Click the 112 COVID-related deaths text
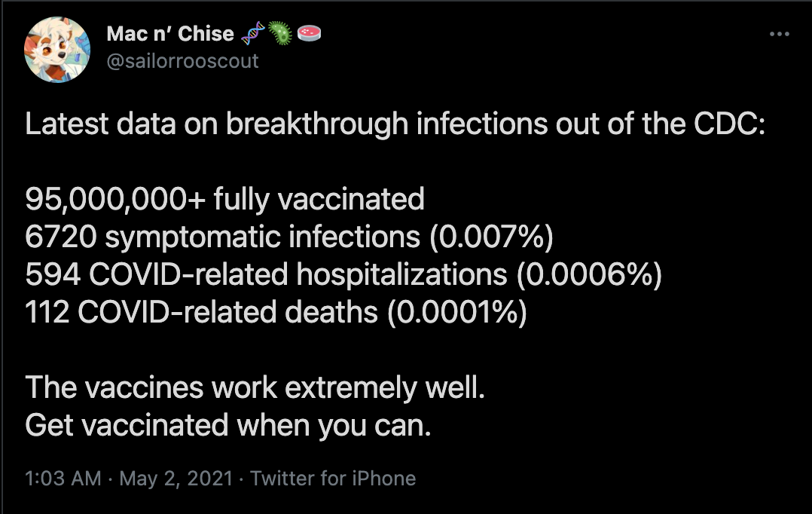Viewport: 812px width, 514px height. click(201, 312)
